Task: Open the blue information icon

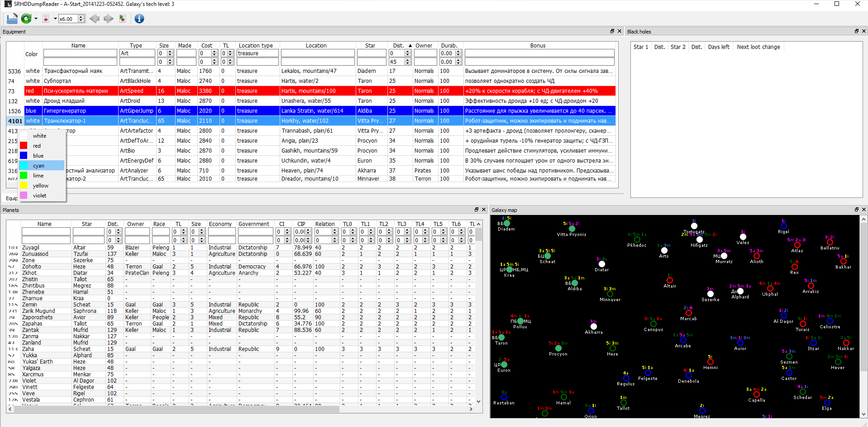Action: pos(139,19)
